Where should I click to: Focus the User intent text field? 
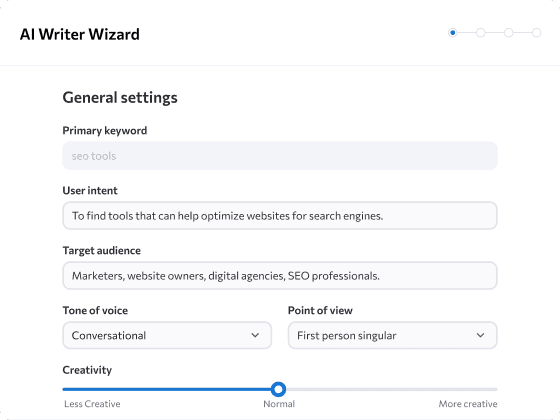[280, 216]
